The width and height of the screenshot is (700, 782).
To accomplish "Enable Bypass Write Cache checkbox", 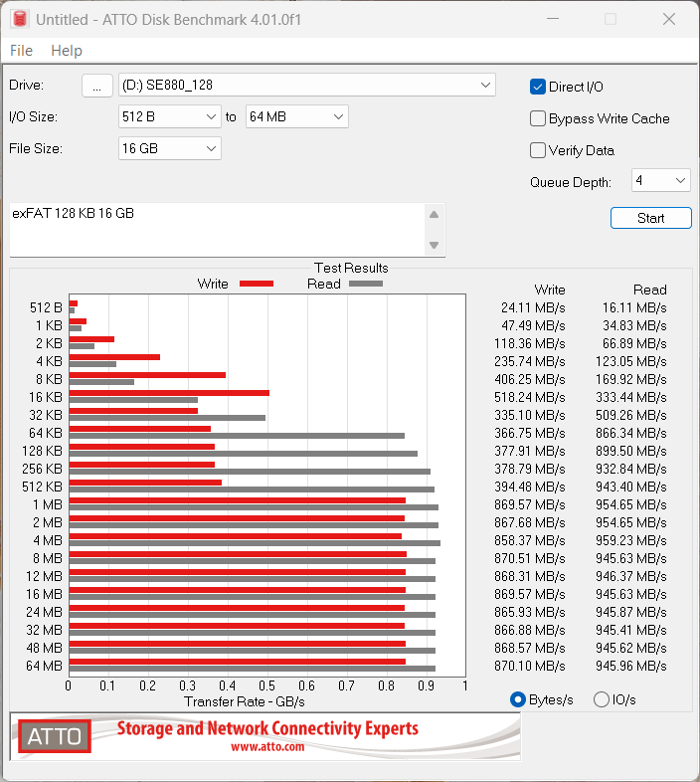I will pyautogui.click(x=538, y=118).
